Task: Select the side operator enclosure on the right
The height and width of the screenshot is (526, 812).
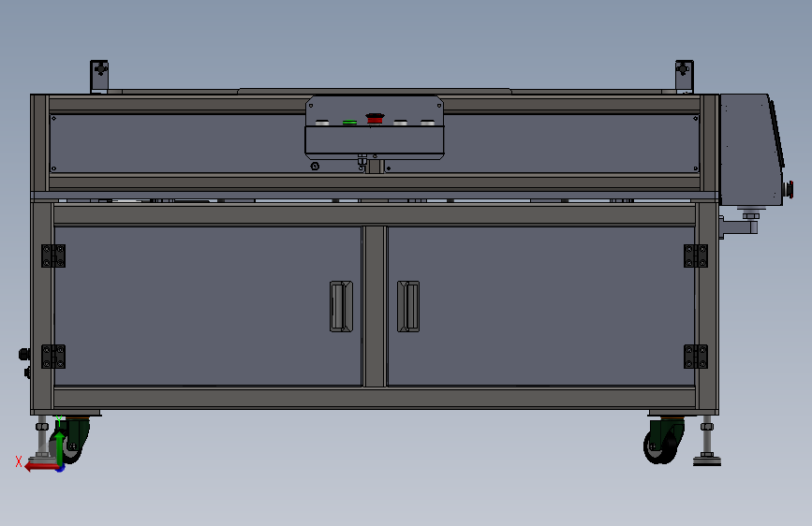Action: (751, 150)
